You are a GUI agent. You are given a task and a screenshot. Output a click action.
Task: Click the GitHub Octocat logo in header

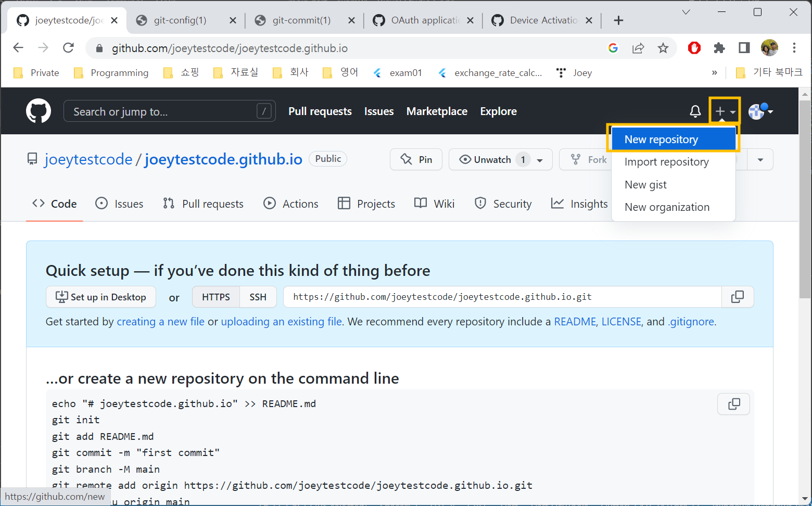point(39,111)
